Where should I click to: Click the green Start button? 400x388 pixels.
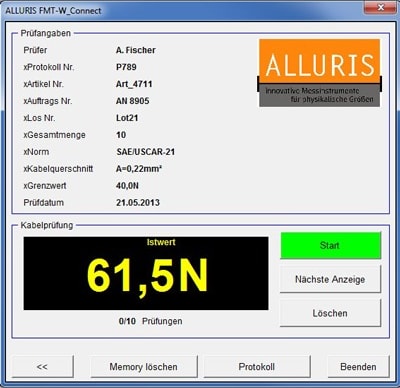[x=330, y=245]
